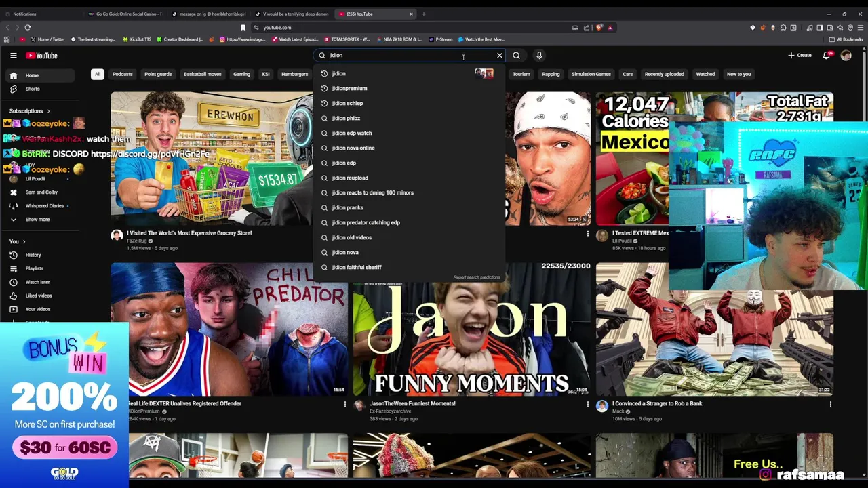Open the account avatar menu
The width and height of the screenshot is (868, 488).
pos(846,56)
